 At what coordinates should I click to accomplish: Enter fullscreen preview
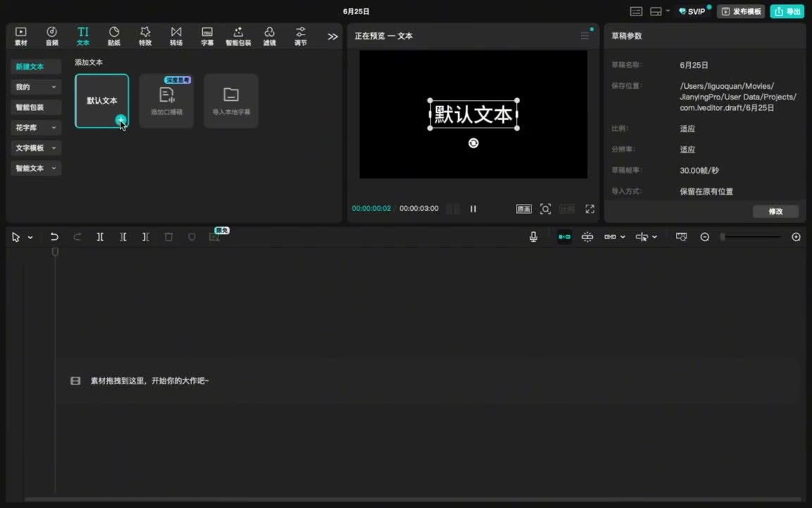click(x=590, y=209)
